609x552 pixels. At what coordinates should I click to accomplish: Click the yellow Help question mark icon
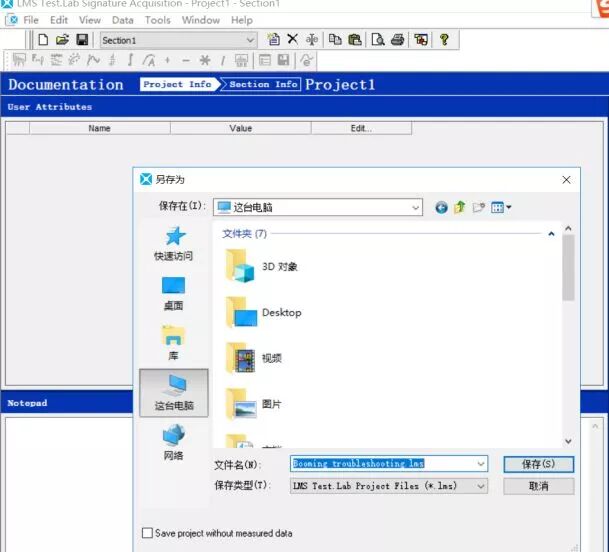[445, 40]
